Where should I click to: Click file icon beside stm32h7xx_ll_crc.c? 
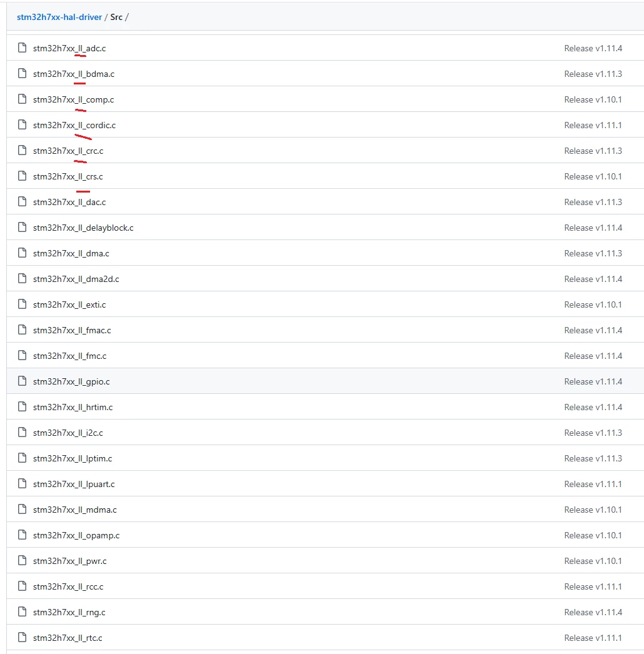pos(22,151)
